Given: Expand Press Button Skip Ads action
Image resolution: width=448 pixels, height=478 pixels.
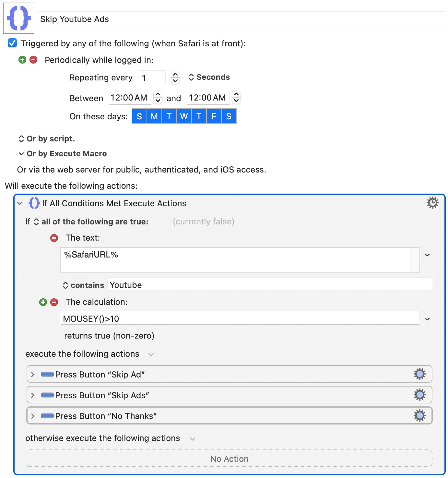Looking at the screenshot, I should [x=33, y=395].
